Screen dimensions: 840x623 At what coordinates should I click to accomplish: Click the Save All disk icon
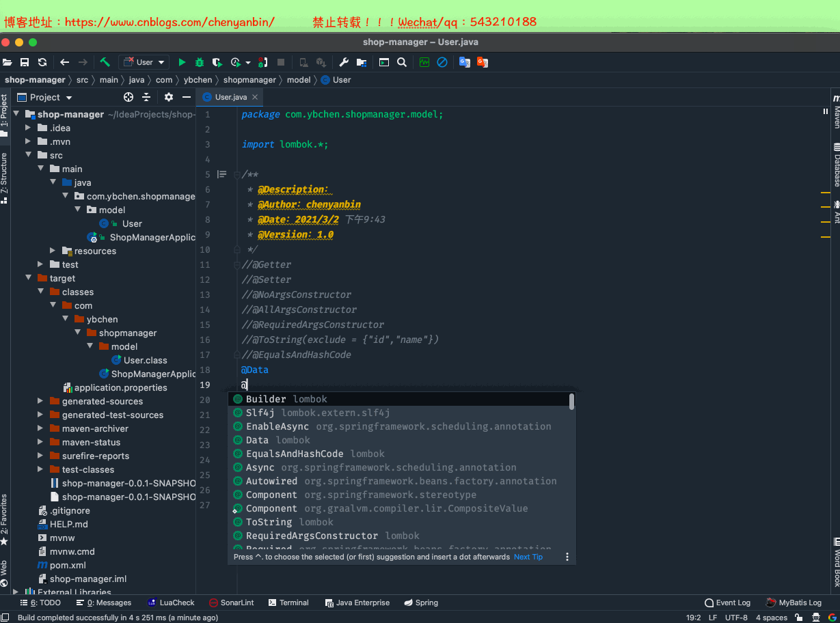pyautogui.click(x=25, y=62)
